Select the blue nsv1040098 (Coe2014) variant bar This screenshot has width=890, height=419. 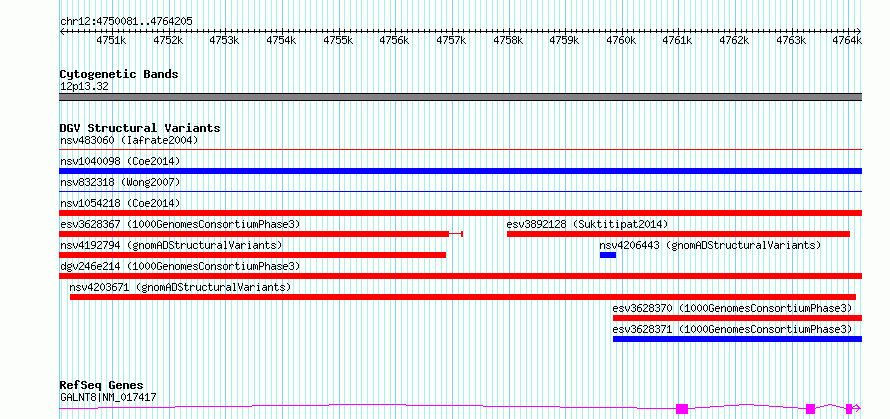[460, 171]
